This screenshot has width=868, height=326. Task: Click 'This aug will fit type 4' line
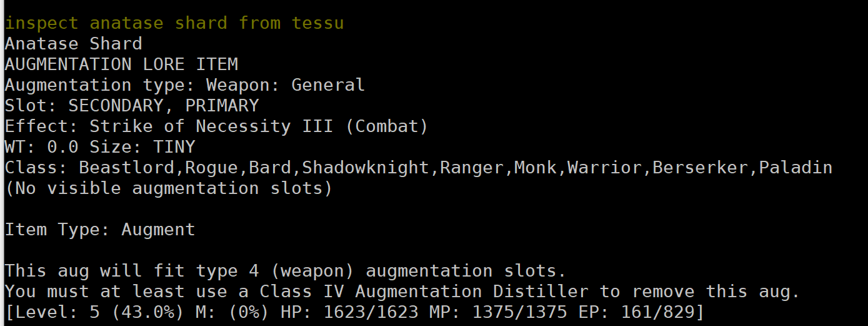point(286,272)
